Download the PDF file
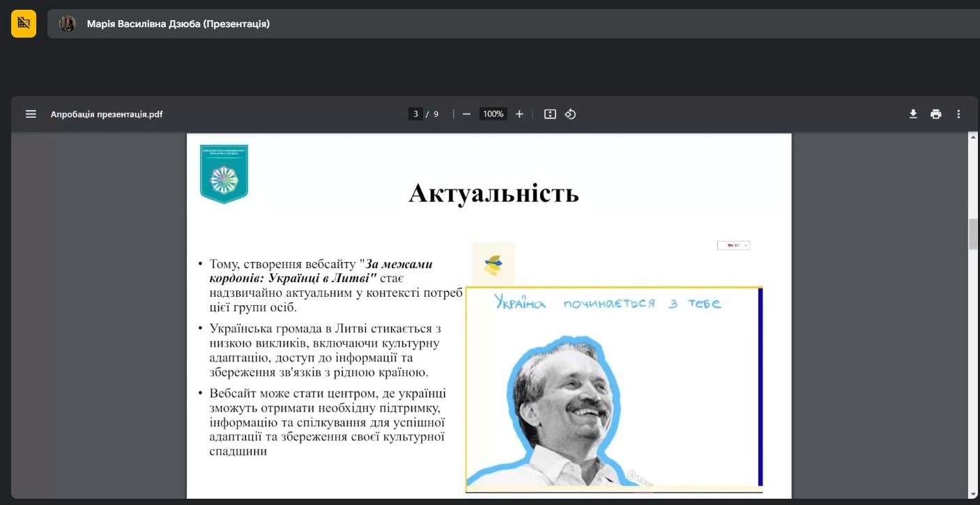 (x=913, y=114)
